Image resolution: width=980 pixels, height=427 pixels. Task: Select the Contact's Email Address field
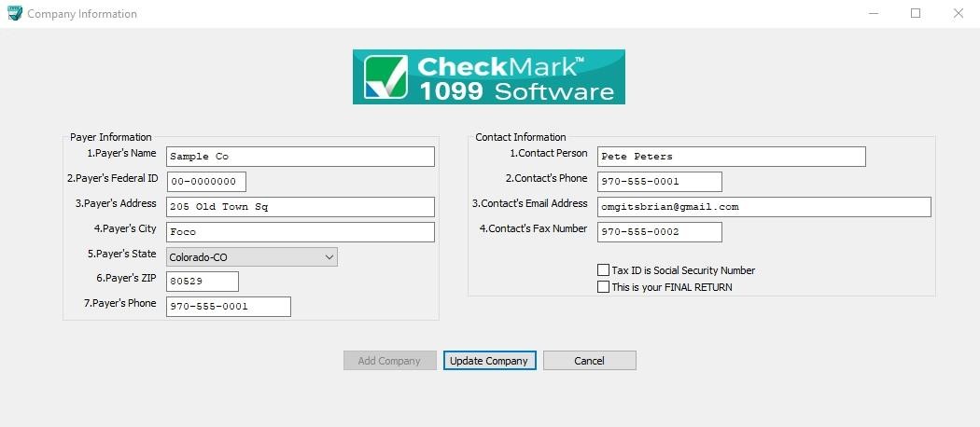763,207
